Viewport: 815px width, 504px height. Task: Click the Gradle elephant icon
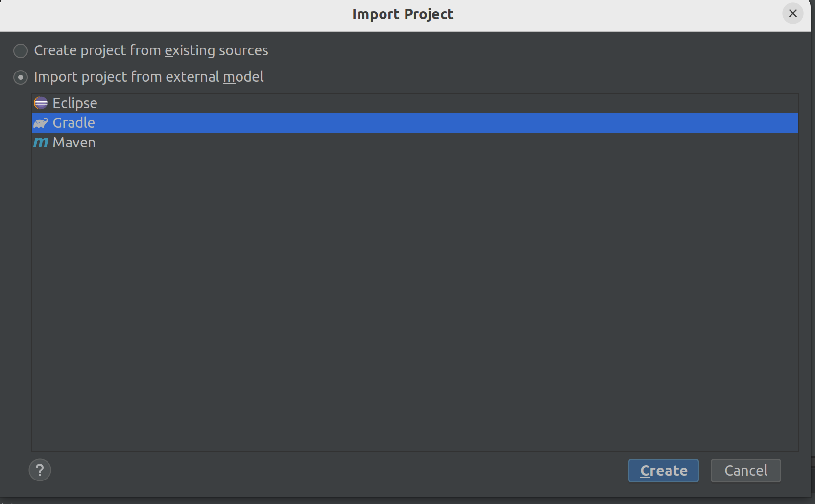[x=41, y=123]
